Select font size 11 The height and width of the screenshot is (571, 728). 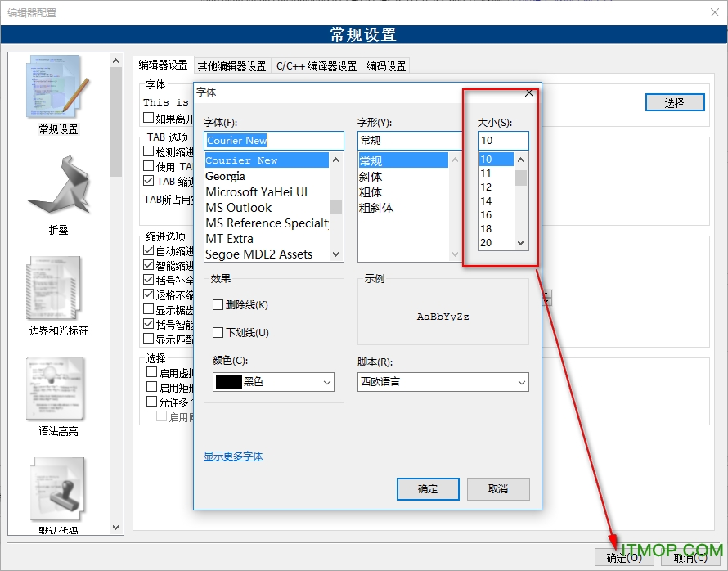coord(497,173)
